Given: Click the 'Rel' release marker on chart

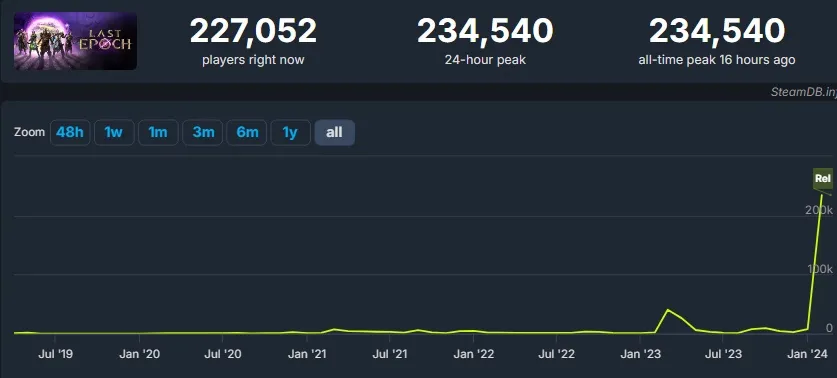Looking at the screenshot, I should point(823,178).
